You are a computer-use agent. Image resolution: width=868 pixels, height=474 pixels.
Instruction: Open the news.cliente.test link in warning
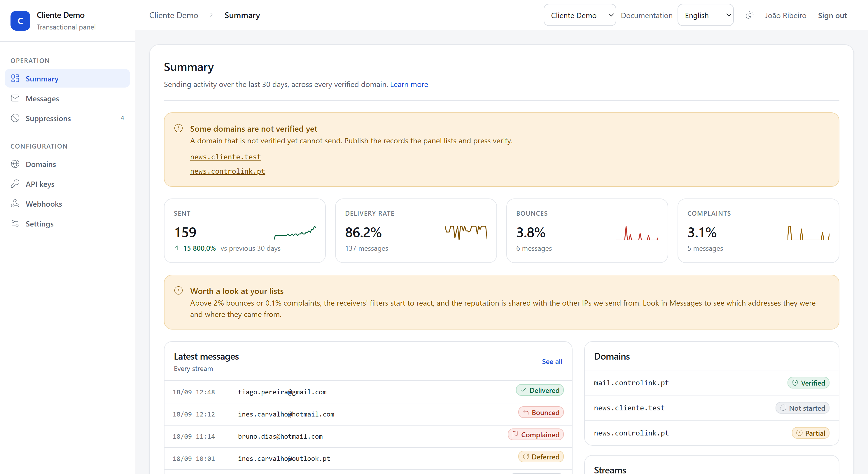pos(225,157)
